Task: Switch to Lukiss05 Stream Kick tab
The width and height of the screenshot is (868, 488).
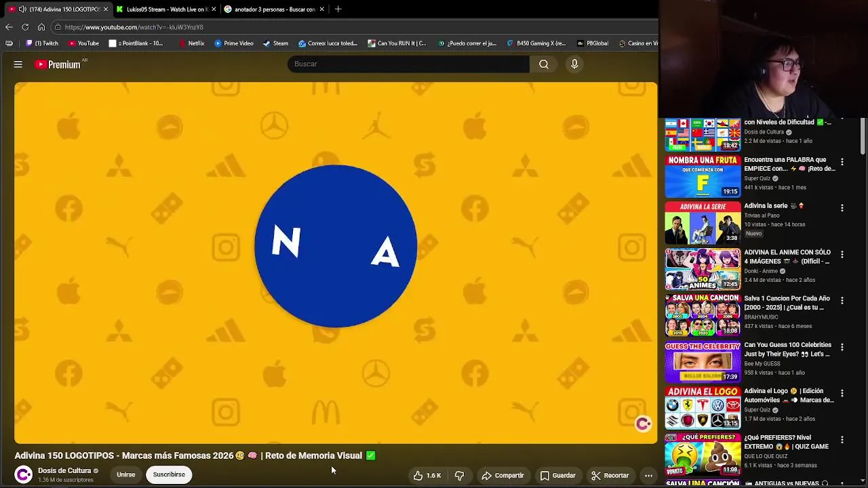Action: (166, 9)
